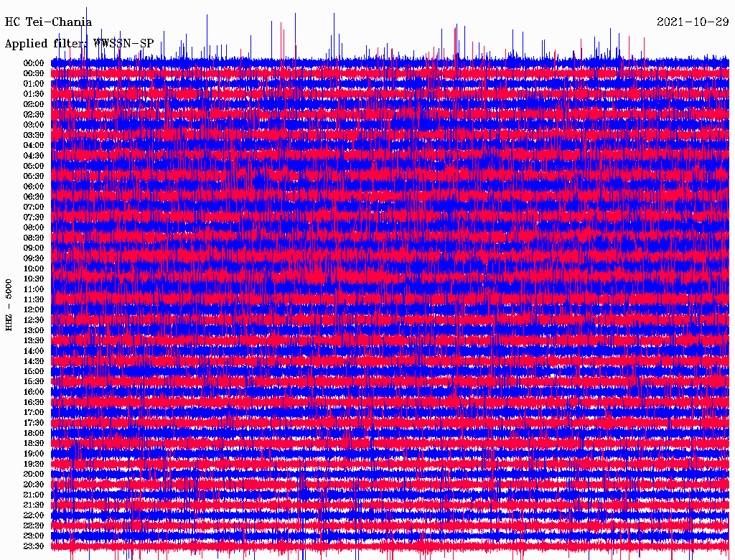Select the 09:00 time label

coord(34,248)
